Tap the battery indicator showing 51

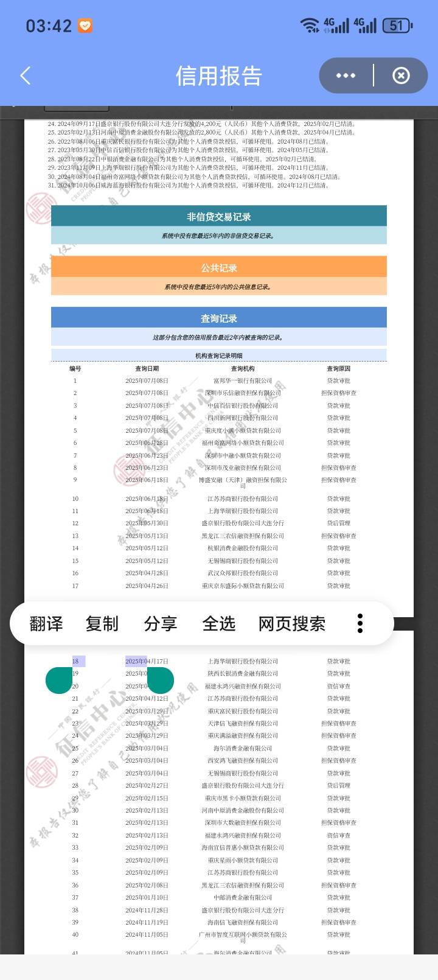[398, 26]
